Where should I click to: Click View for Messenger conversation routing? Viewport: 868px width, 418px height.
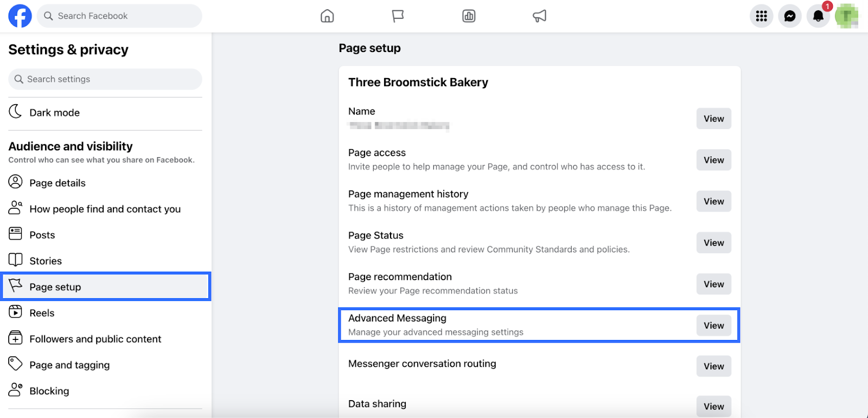pos(713,366)
